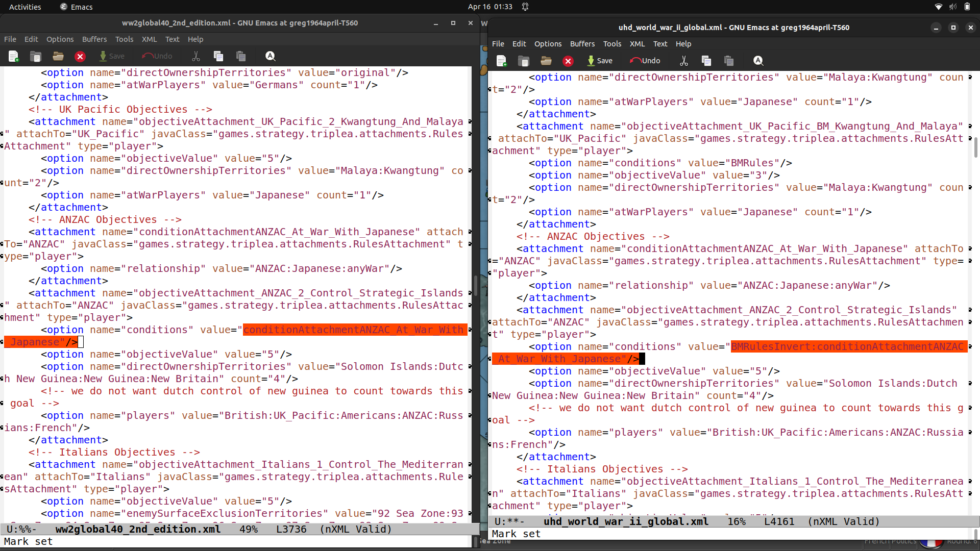The height and width of the screenshot is (551, 980).
Task: Open Text menu in right Emacs window
Action: coord(660,44)
